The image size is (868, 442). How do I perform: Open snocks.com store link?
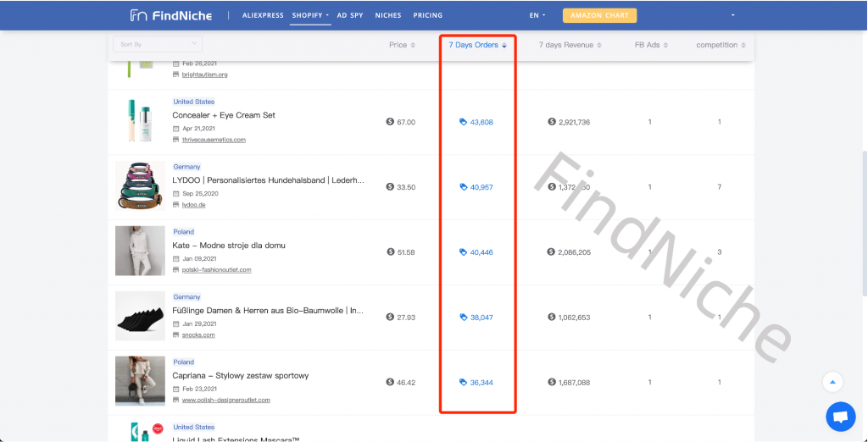tap(198, 334)
